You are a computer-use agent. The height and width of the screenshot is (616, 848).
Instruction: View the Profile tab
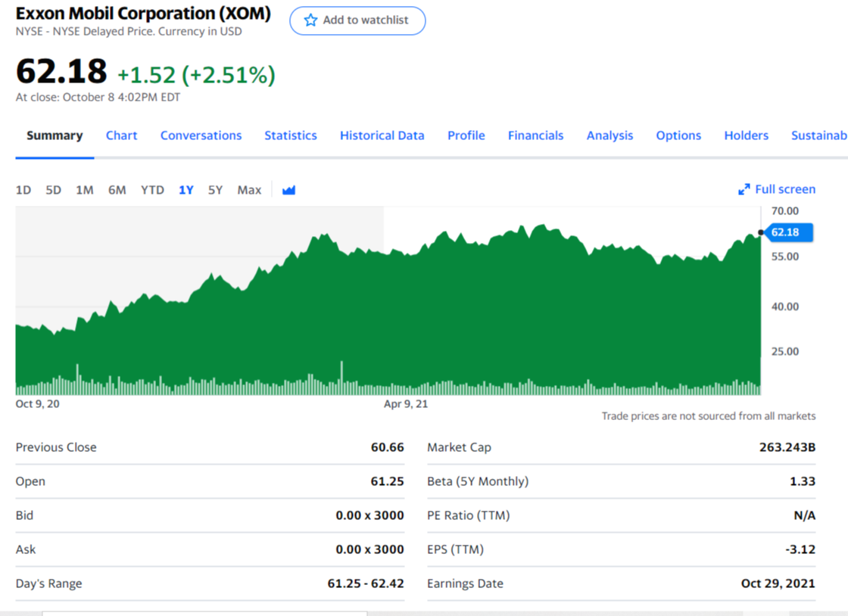click(466, 135)
